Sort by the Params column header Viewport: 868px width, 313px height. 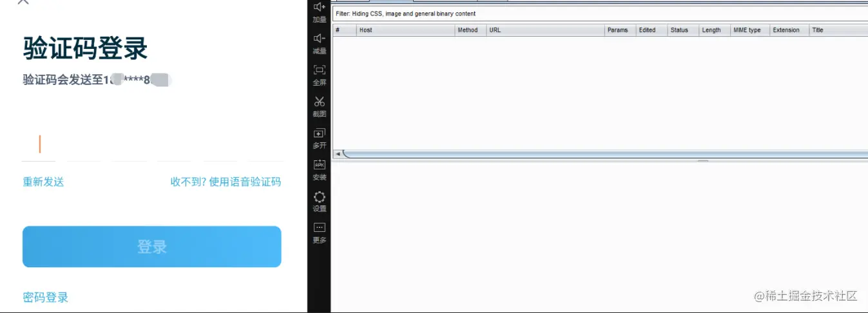(x=620, y=30)
